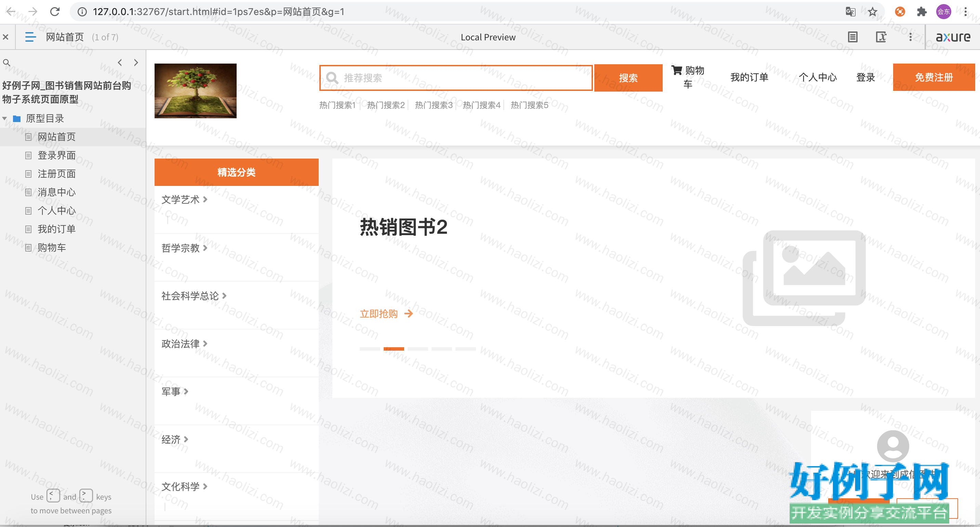The height and width of the screenshot is (527, 980).
Task: Open the 个人中心 page in sitemap
Action: coord(56,211)
